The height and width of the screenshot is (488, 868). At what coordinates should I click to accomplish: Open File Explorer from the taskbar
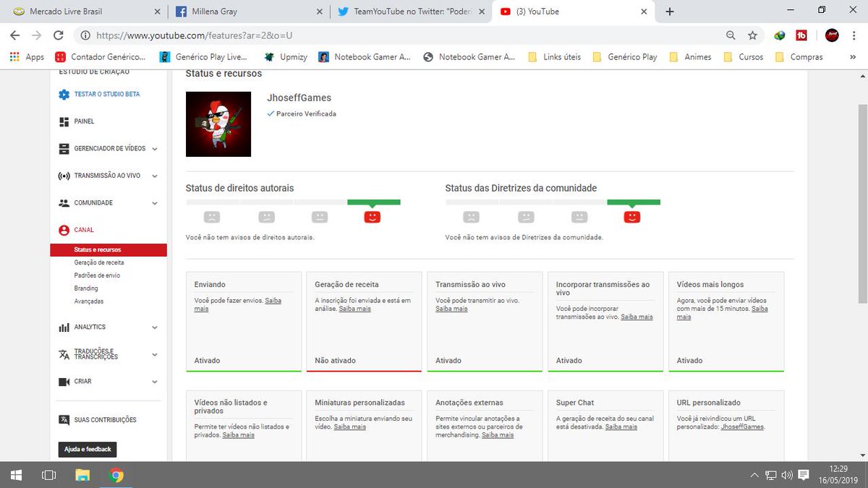82,475
